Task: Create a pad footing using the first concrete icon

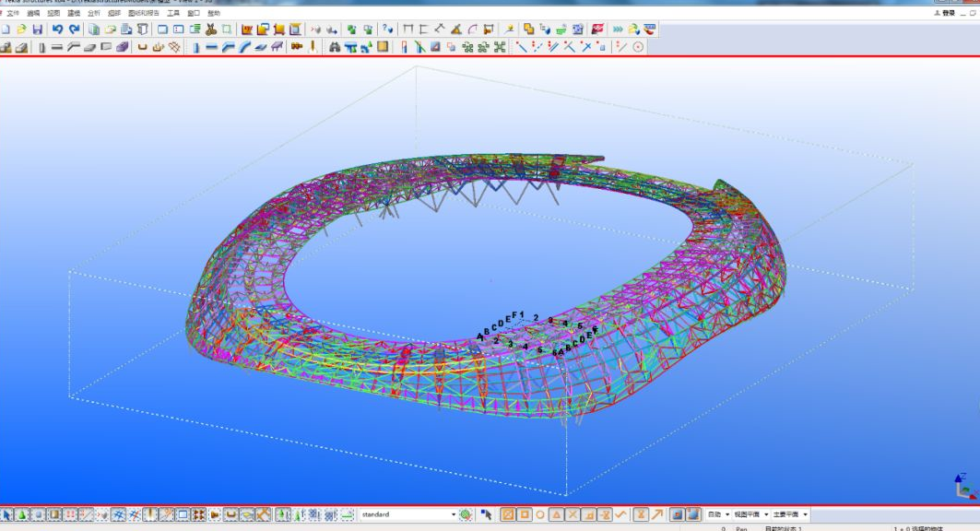Action: (6, 47)
